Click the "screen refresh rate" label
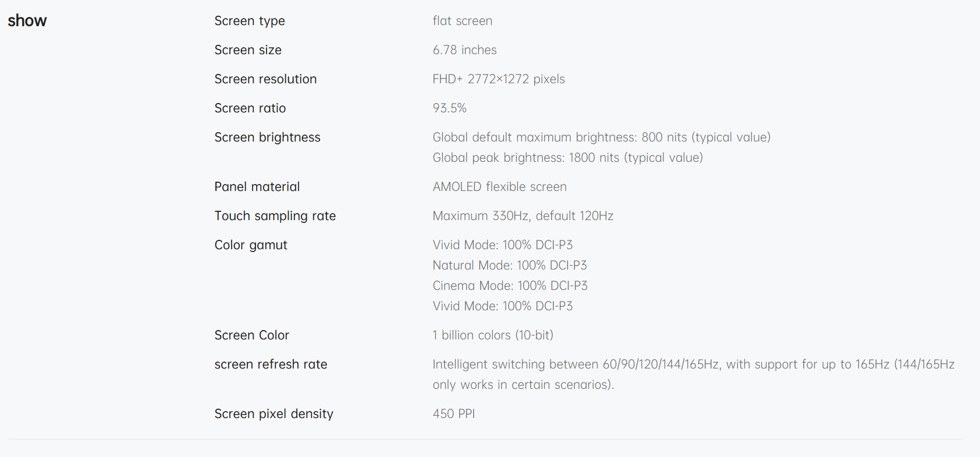 [x=271, y=364]
